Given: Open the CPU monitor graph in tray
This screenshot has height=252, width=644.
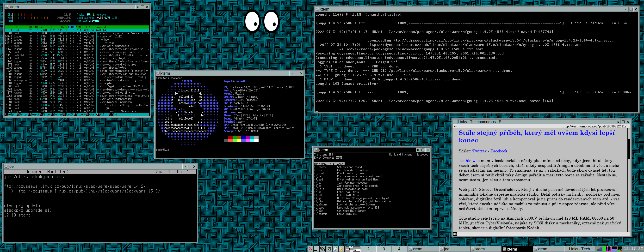Looking at the screenshot, I should click(620, 249).
